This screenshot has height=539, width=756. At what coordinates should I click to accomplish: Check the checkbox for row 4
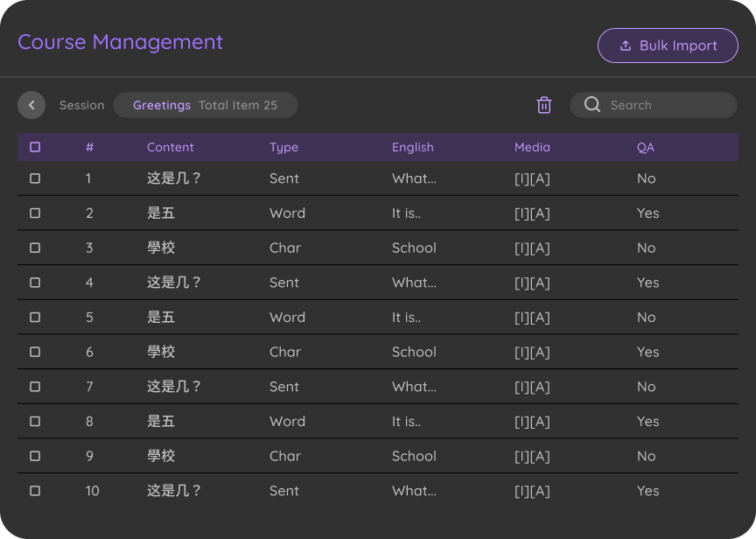(35, 283)
